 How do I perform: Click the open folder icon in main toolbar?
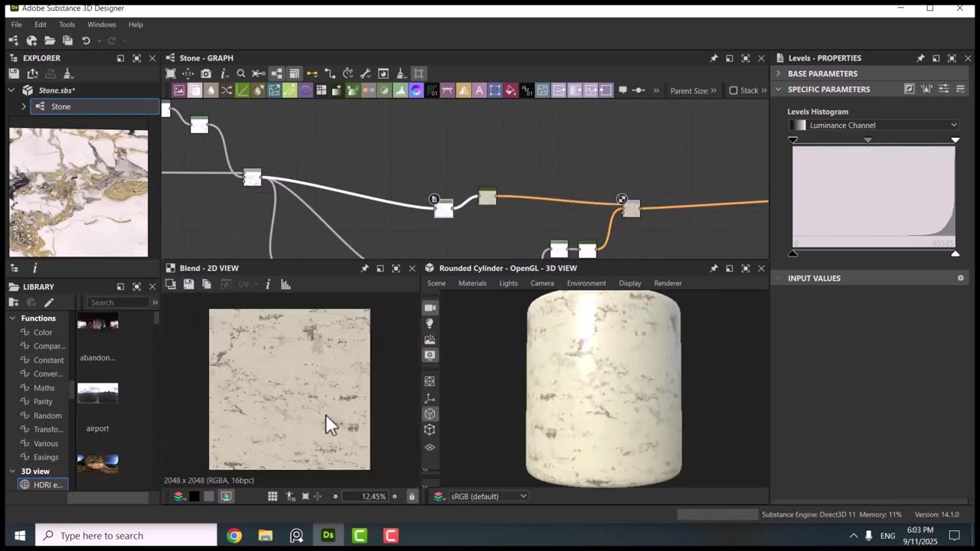click(50, 41)
